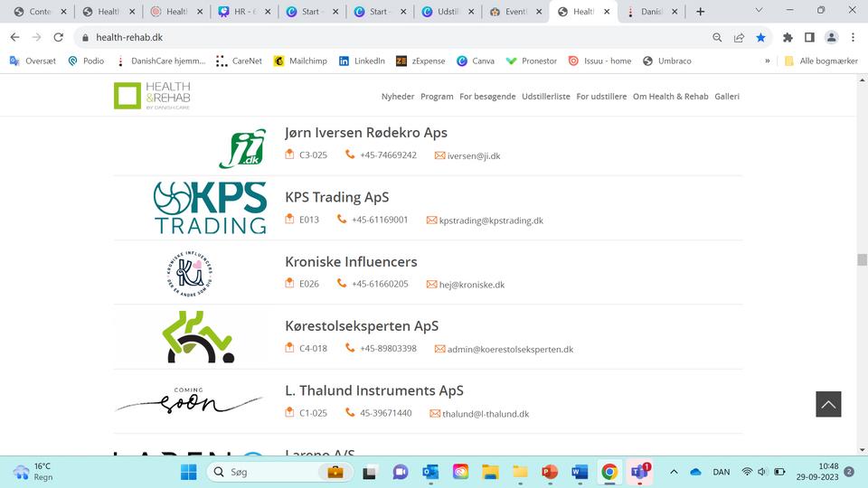Open the Extensions puzzle icon

[788, 37]
